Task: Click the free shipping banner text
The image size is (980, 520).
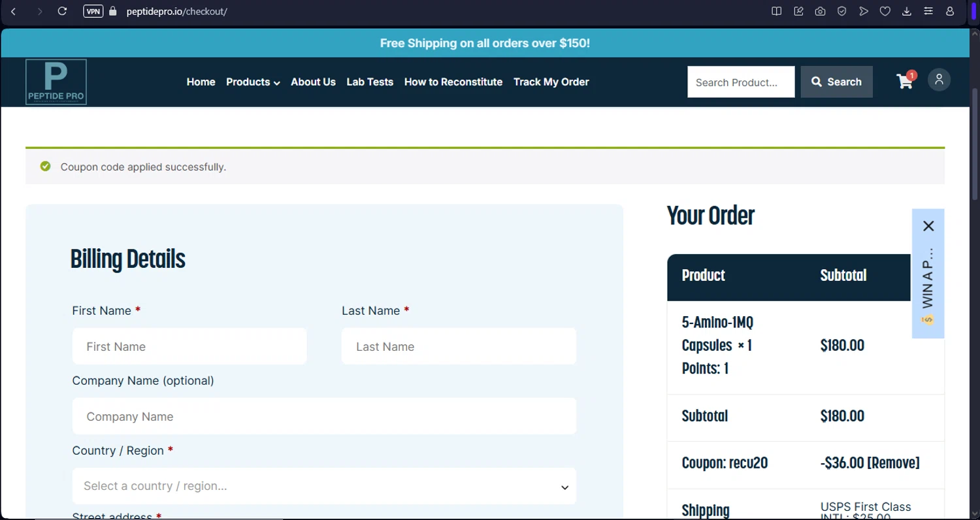Action: 485,43
